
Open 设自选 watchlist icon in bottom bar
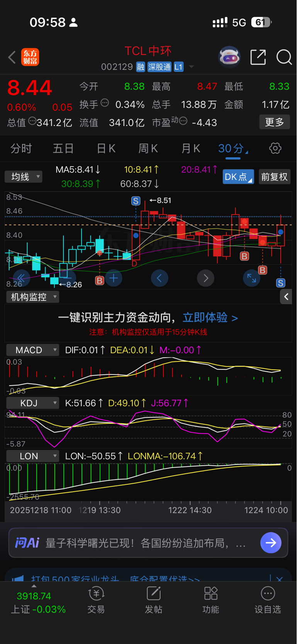point(268,600)
